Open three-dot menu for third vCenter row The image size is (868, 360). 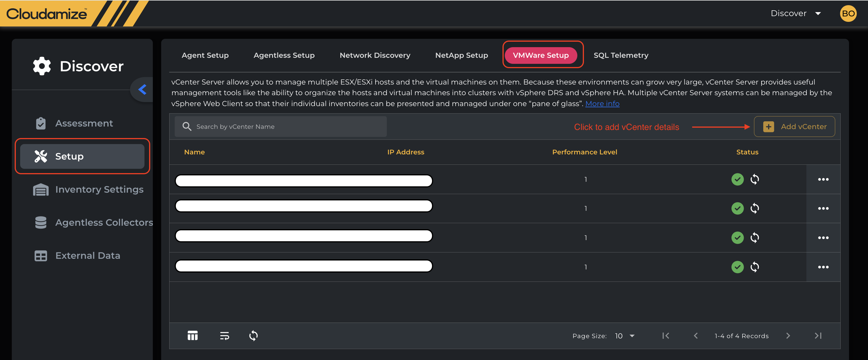click(823, 238)
